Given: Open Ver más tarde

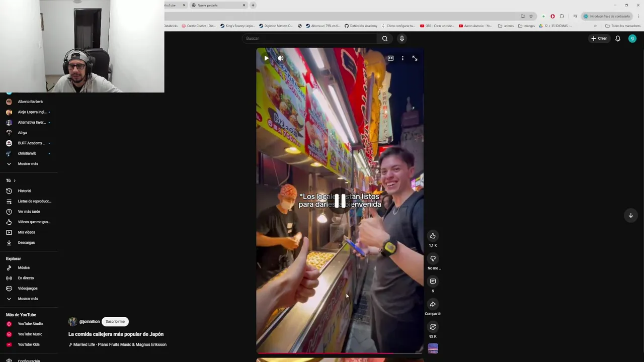Looking at the screenshot, I should coord(29,212).
